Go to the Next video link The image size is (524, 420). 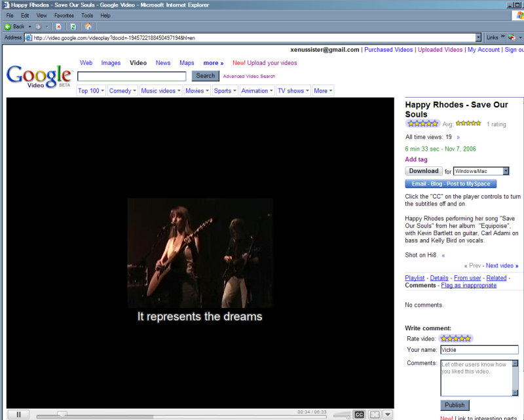(502, 265)
